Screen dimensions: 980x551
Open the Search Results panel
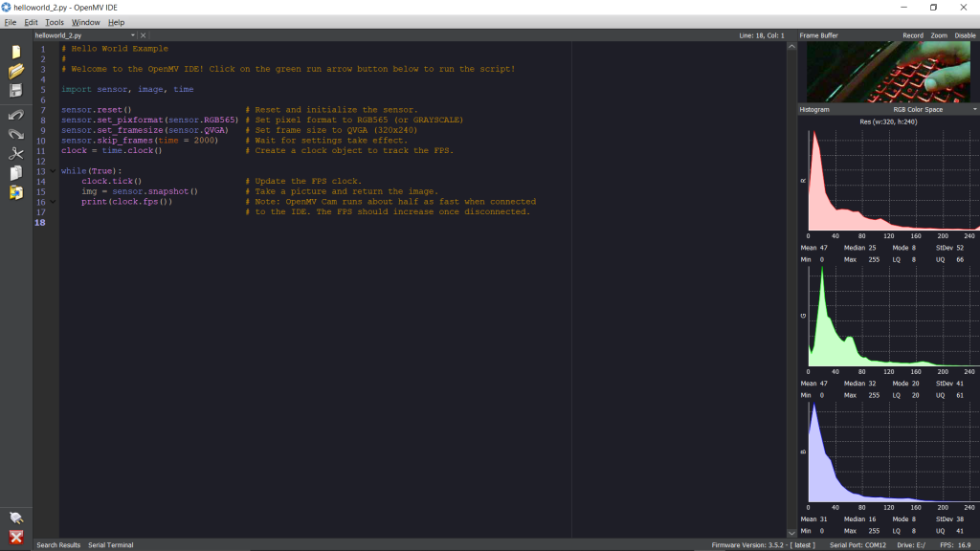click(58, 545)
